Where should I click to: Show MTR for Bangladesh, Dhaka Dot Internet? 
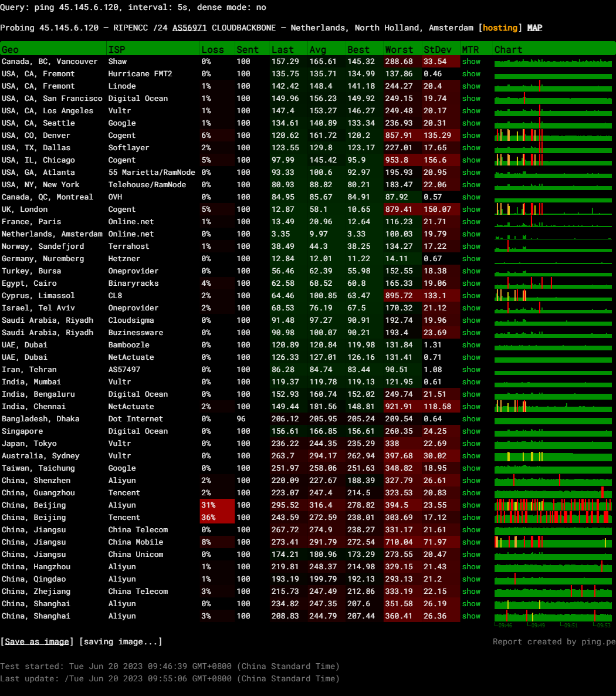[x=471, y=418]
